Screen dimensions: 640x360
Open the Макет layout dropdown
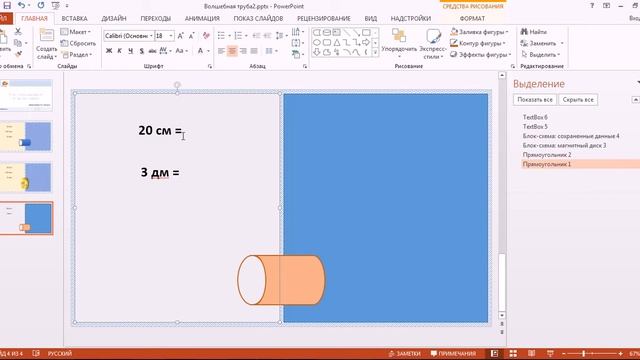click(76, 31)
